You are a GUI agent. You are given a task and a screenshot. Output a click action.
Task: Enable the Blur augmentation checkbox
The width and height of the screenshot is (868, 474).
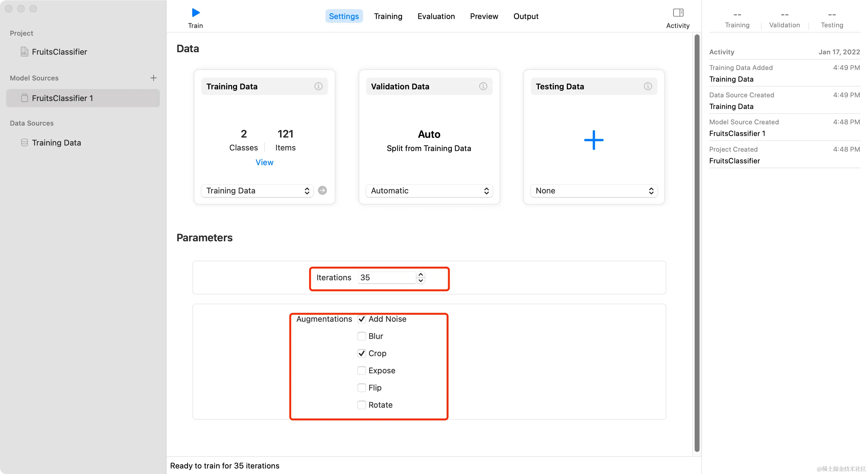(361, 336)
